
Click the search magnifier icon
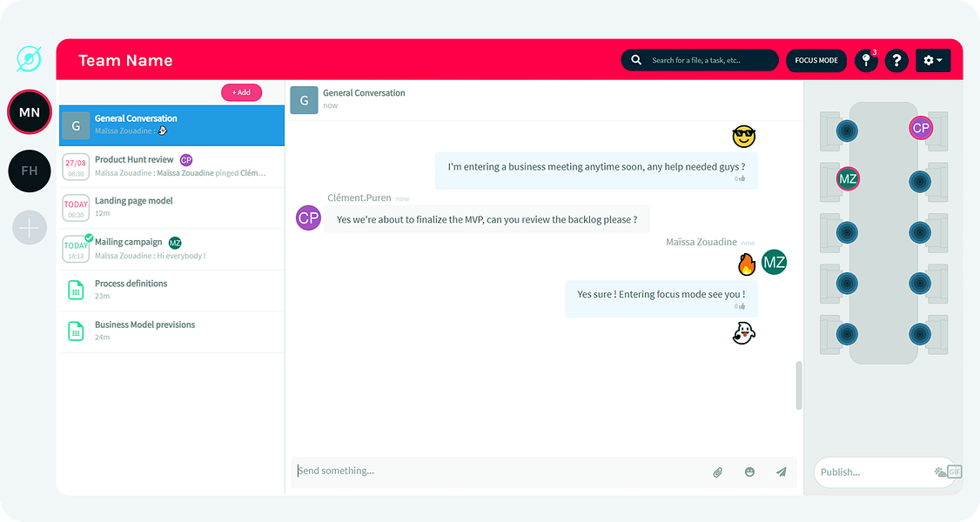pyautogui.click(x=636, y=60)
